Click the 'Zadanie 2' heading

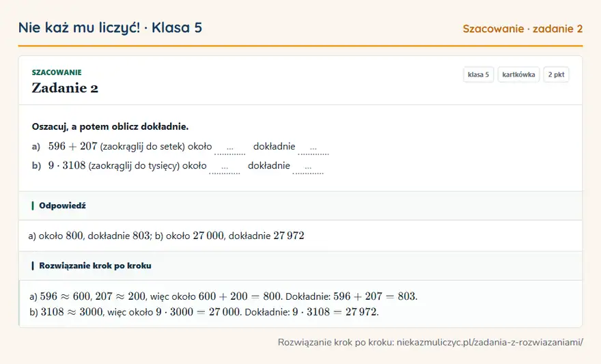click(65, 87)
